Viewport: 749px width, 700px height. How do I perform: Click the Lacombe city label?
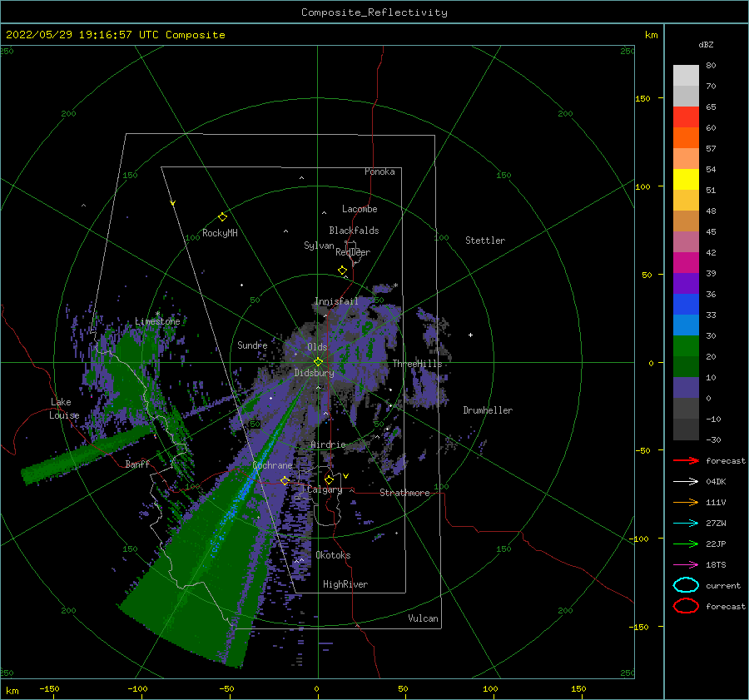click(x=360, y=209)
